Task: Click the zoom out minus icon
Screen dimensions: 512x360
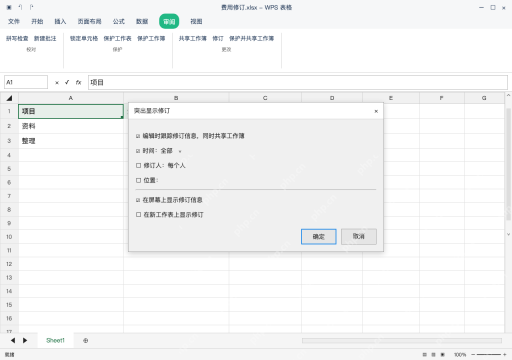Action: 473,355
